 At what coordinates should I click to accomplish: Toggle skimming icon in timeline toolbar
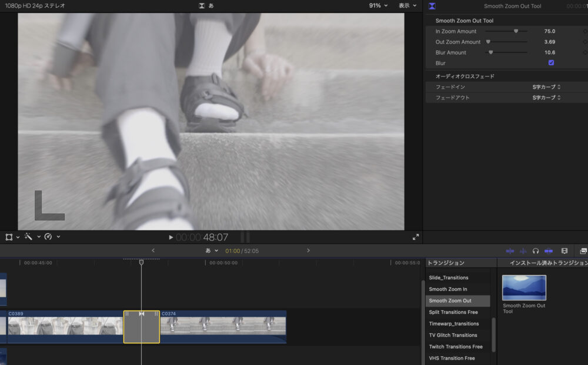tap(510, 251)
